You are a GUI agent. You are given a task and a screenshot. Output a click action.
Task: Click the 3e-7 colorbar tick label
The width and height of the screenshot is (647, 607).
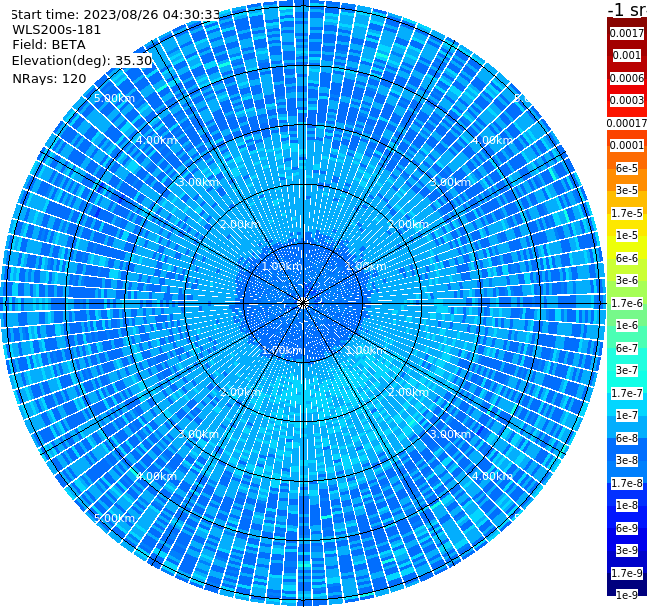pyautogui.click(x=627, y=370)
